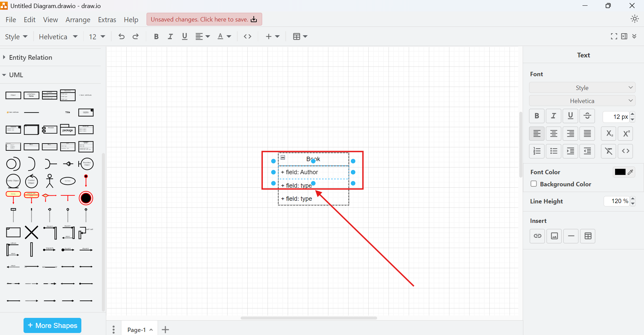The width and height of the screenshot is (644, 335).
Task: Toggle underline formatting in the toolbar
Action: 184,37
